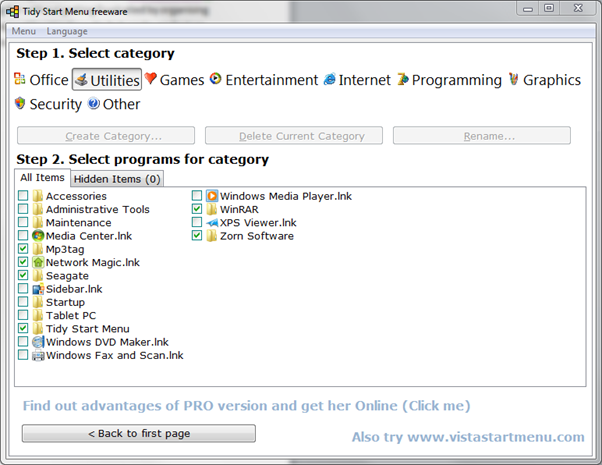Open the PRO version advantages link

click(246, 406)
